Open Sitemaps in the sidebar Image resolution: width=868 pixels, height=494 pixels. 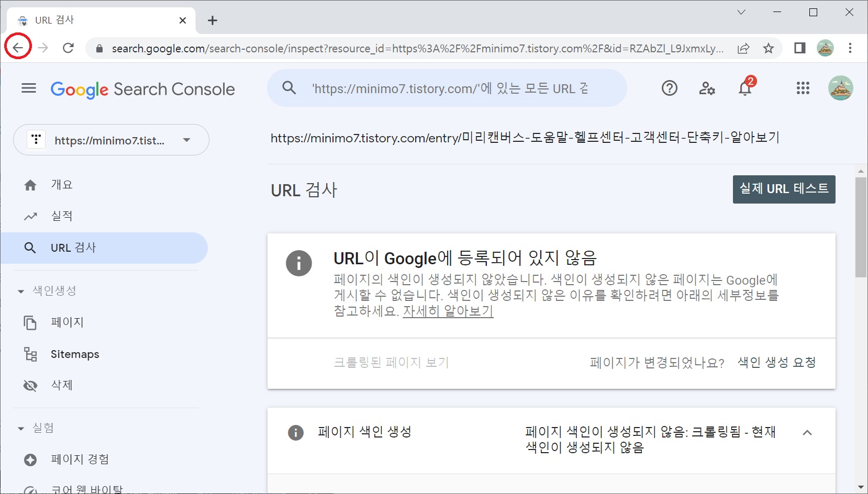point(105,354)
